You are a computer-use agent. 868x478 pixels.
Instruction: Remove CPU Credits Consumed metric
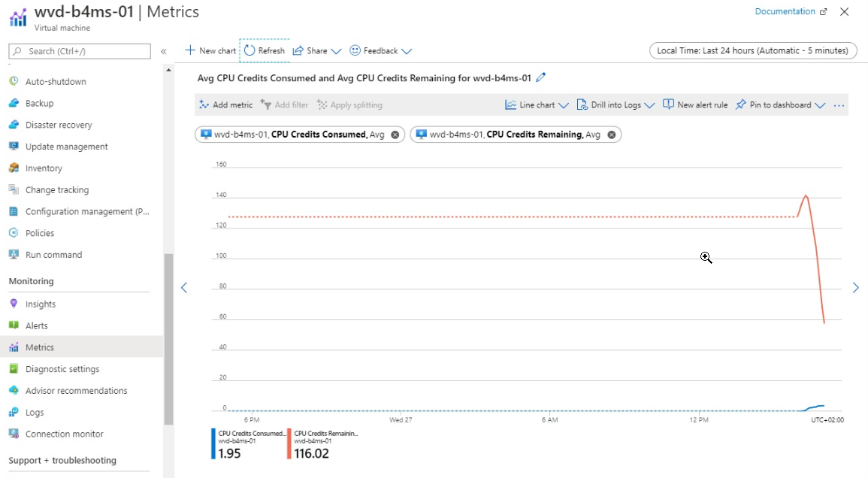pos(395,135)
